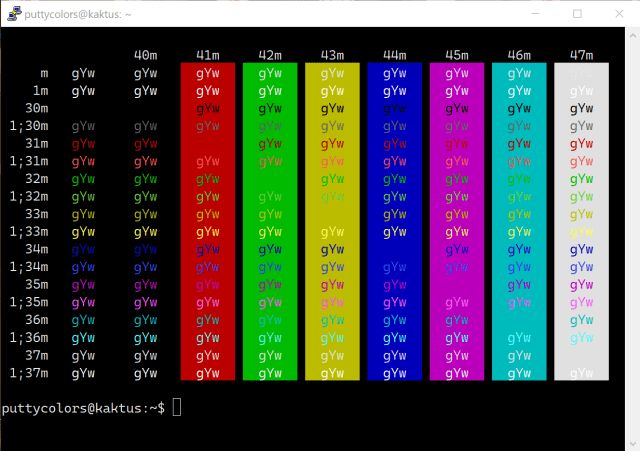Screen dimensions: 640x451
Task: Click the blue 44m column in the 1;33m row
Action: (394, 232)
